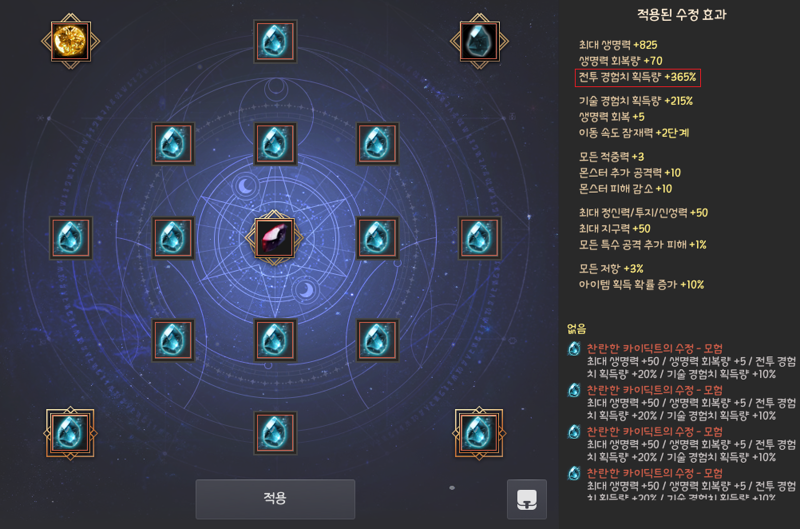Click the square icon button beside 적용
This screenshot has width=800, height=529.
pyautogui.click(x=527, y=499)
